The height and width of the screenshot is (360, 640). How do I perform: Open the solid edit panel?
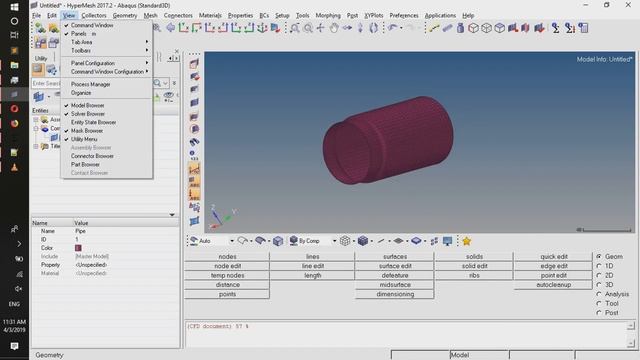click(474, 266)
